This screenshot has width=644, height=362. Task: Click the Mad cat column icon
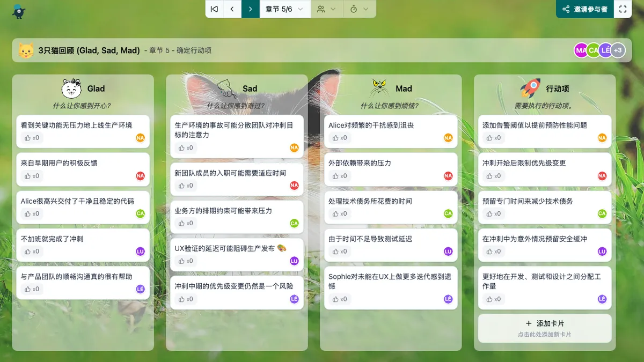point(379,88)
